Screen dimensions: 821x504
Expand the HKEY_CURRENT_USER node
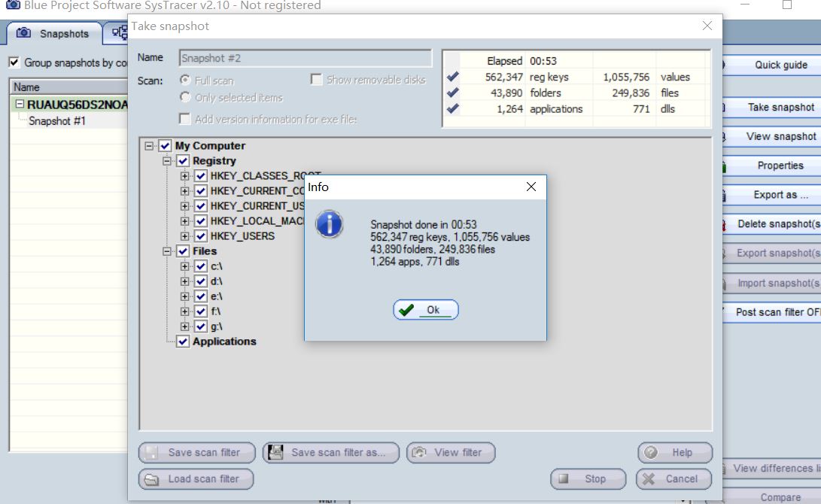tap(184, 206)
